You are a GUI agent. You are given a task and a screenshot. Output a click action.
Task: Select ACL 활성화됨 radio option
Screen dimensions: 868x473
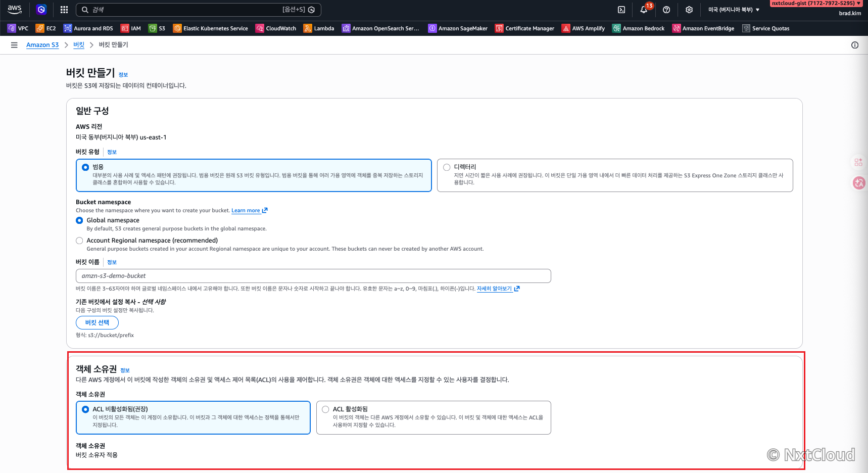[x=325, y=409]
